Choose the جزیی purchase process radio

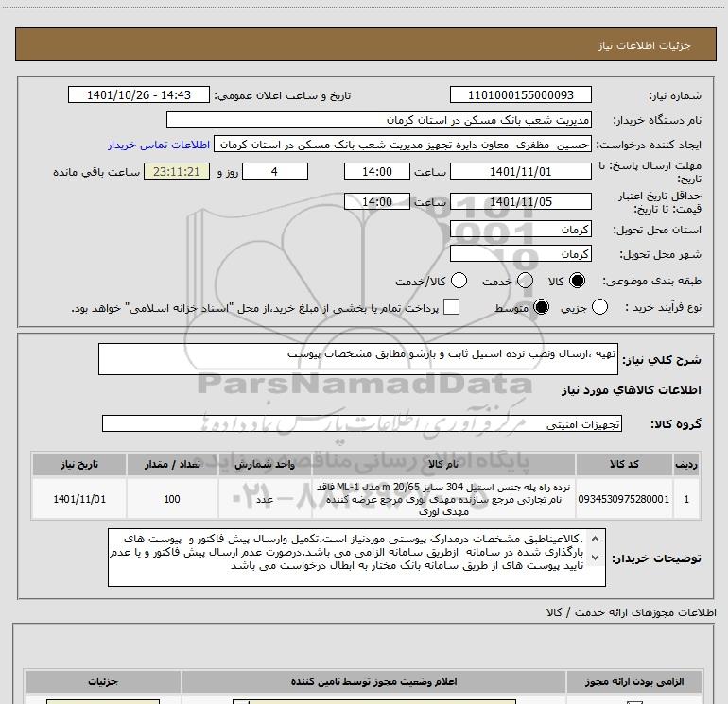pyautogui.click(x=599, y=307)
